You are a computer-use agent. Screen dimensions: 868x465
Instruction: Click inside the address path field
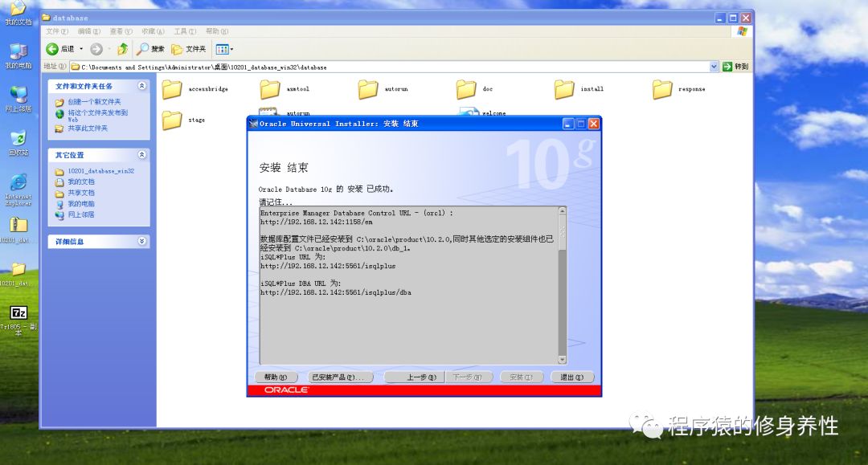[389, 67]
